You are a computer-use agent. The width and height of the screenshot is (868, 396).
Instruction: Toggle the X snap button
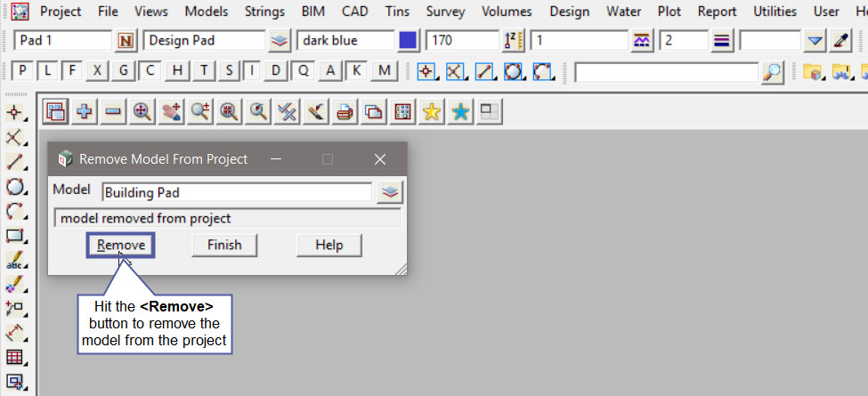tap(97, 70)
